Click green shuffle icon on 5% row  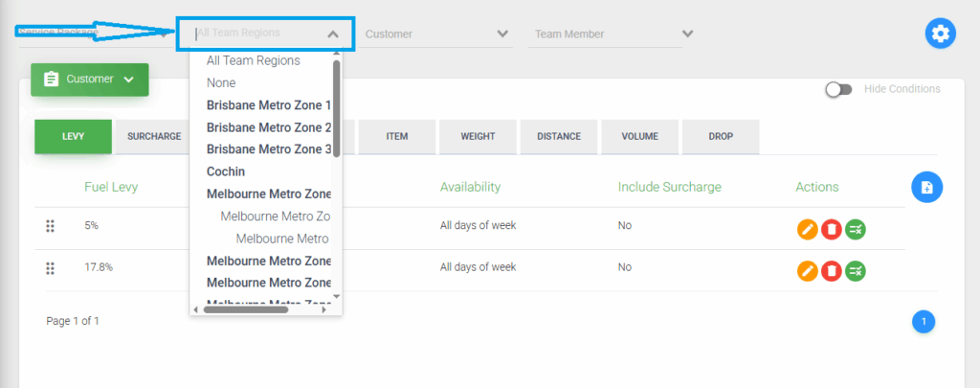[856, 230]
